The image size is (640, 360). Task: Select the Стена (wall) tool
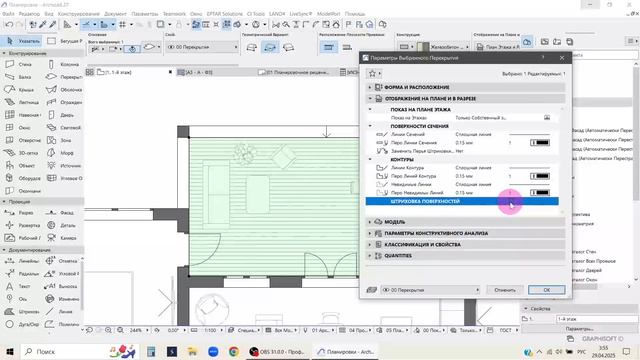pyautogui.click(x=18, y=64)
